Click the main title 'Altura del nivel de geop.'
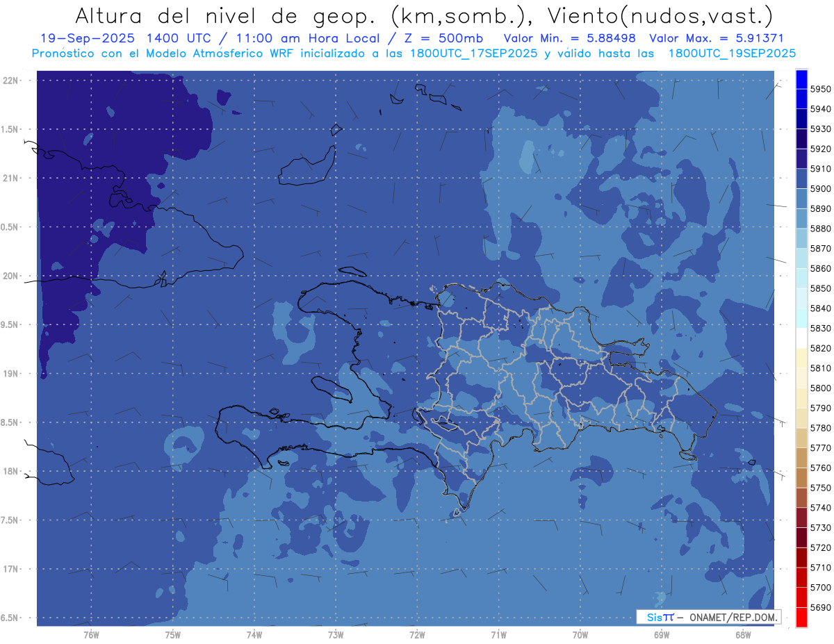 (x=230, y=15)
